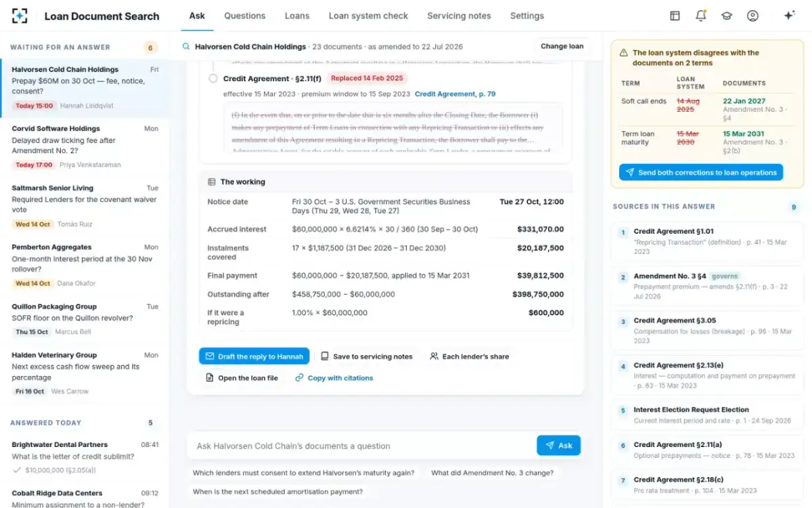Click the Ask submit button
Image resolution: width=812 pixels, height=508 pixels.
(x=559, y=446)
